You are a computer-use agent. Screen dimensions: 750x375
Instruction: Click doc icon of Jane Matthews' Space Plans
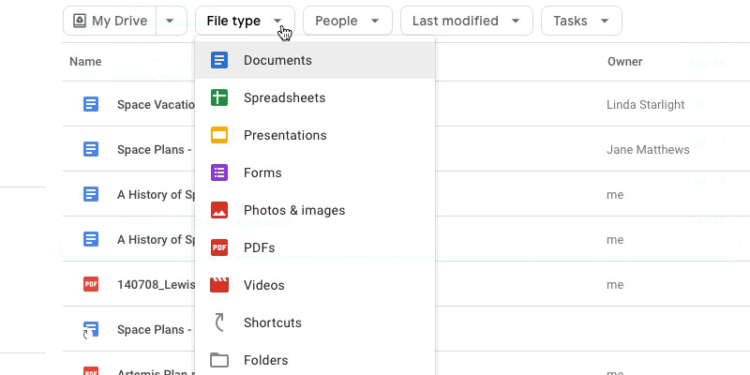pyautogui.click(x=91, y=149)
